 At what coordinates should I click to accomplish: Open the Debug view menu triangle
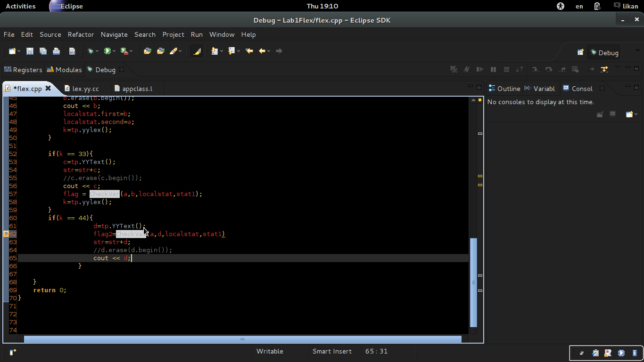coord(617,67)
